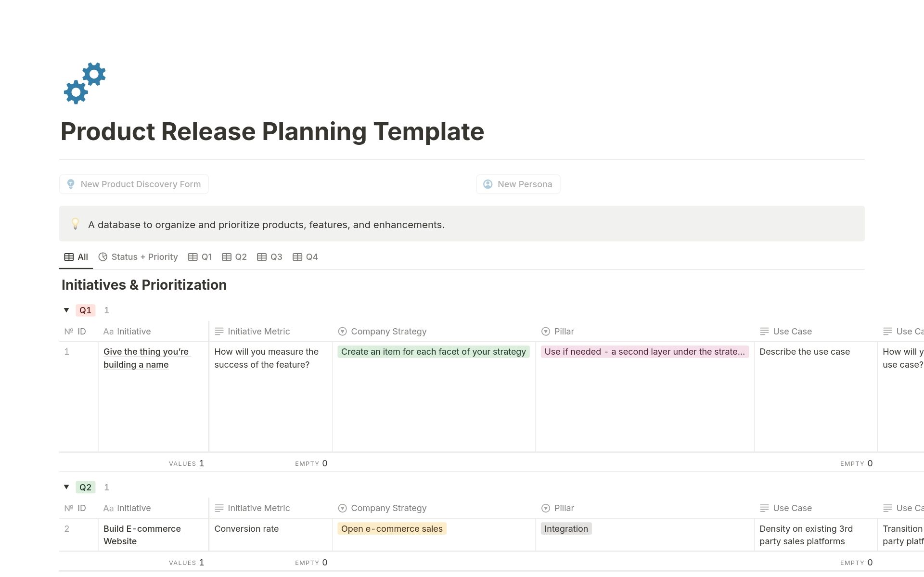
Task: Select the 'Open e-commerce sales' strategy tag
Action: 391,528
